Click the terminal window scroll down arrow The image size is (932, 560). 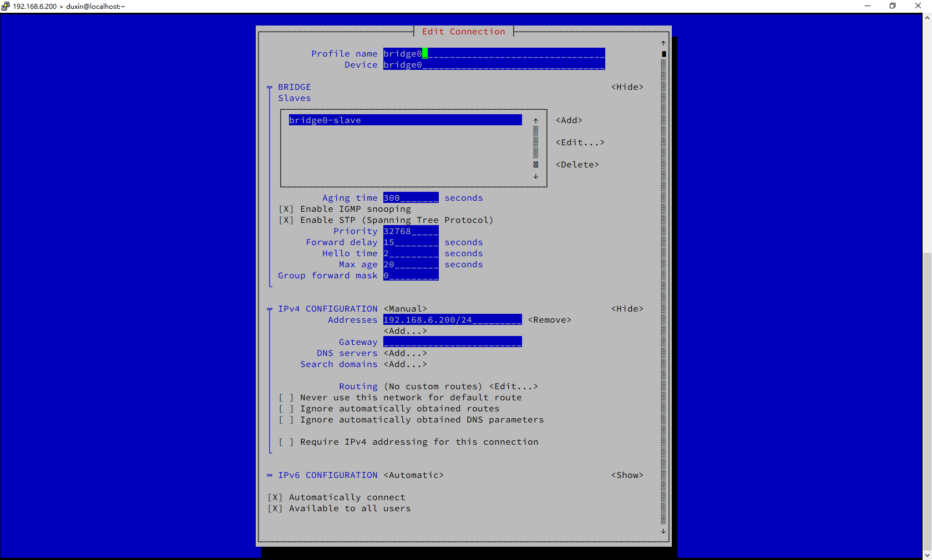pyautogui.click(x=927, y=555)
